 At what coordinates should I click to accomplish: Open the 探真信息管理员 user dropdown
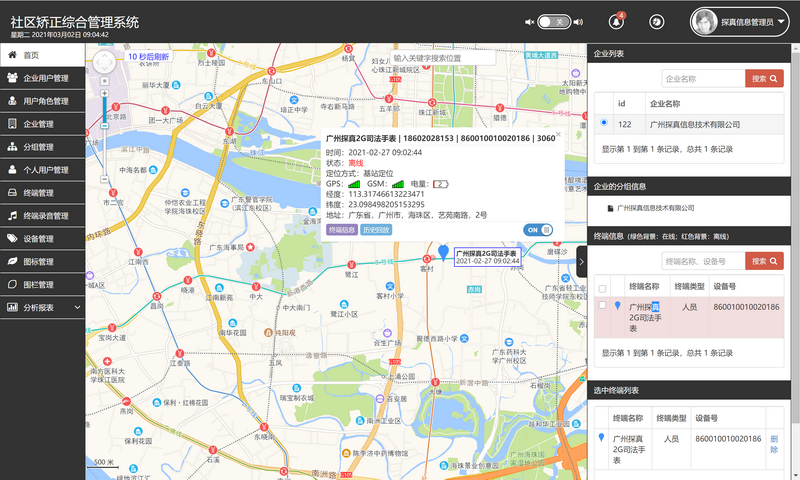739,22
